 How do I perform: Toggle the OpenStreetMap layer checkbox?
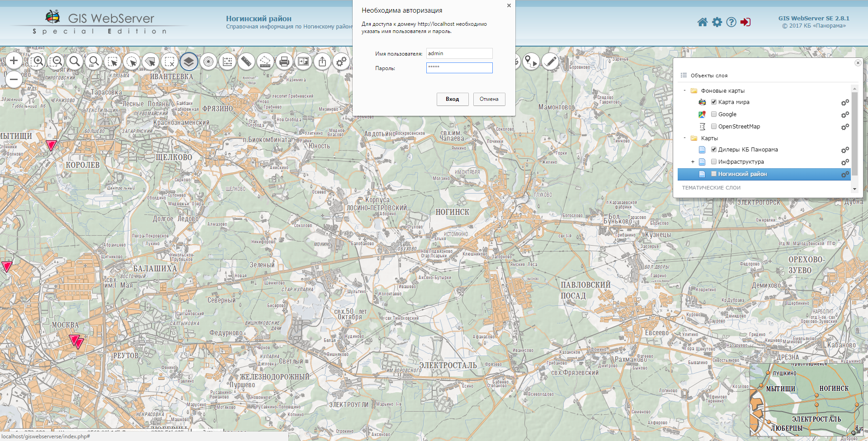point(714,126)
